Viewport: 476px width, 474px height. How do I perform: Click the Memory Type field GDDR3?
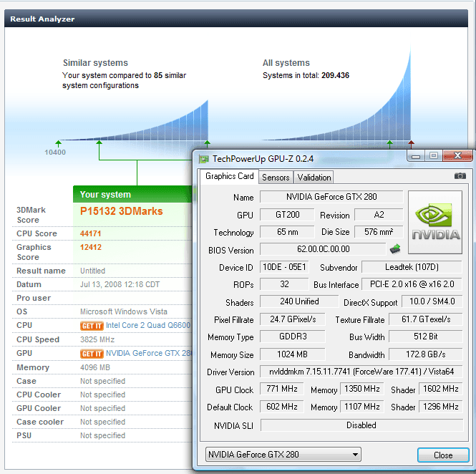(292, 337)
